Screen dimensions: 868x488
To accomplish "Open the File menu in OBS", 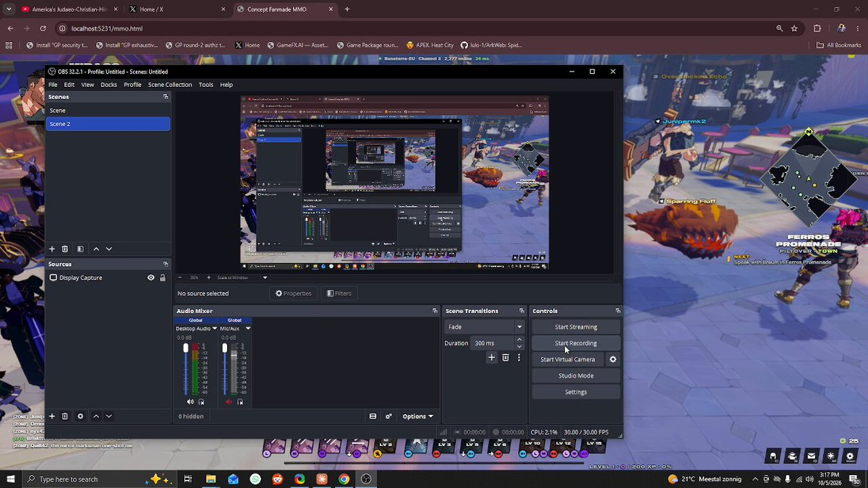I will pyautogui.click(x=53, y=85).
